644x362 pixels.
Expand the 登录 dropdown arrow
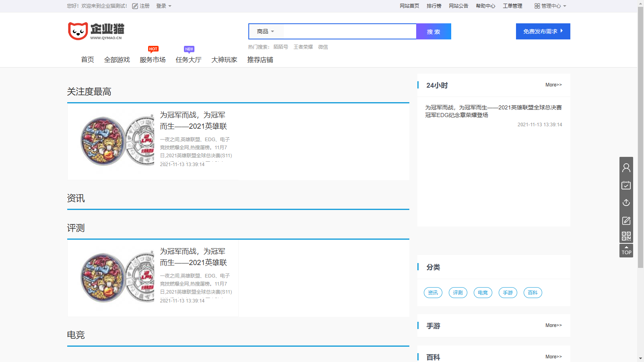[x=169, y=6]
